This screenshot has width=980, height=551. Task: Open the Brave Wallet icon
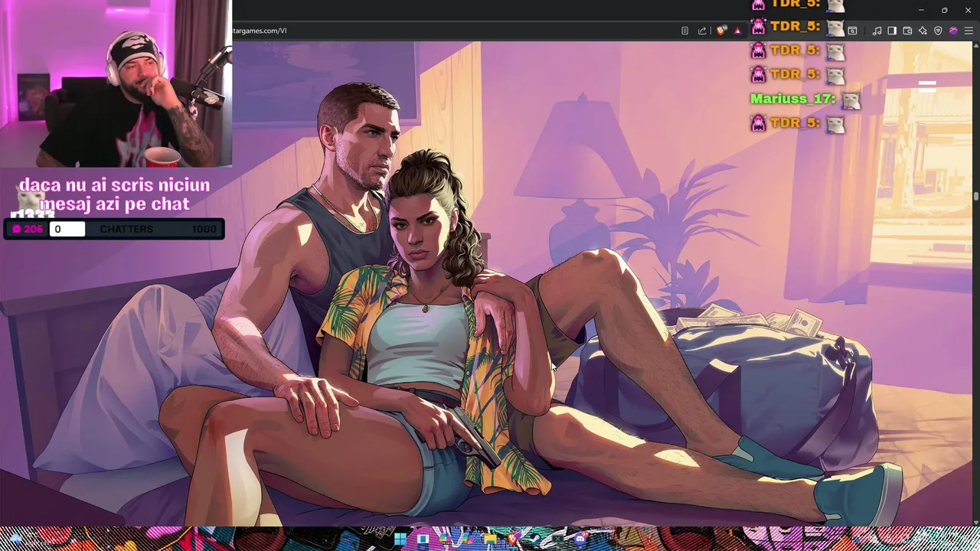click(907, 31)
